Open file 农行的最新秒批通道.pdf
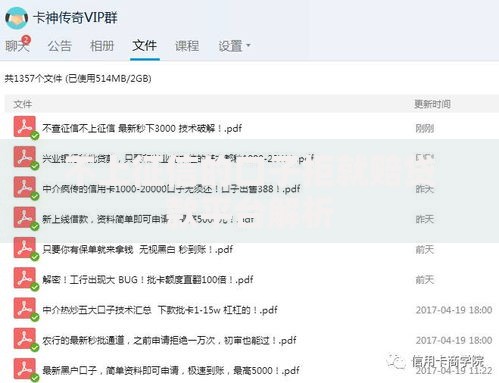499x383 pixels. pos(169,340)
